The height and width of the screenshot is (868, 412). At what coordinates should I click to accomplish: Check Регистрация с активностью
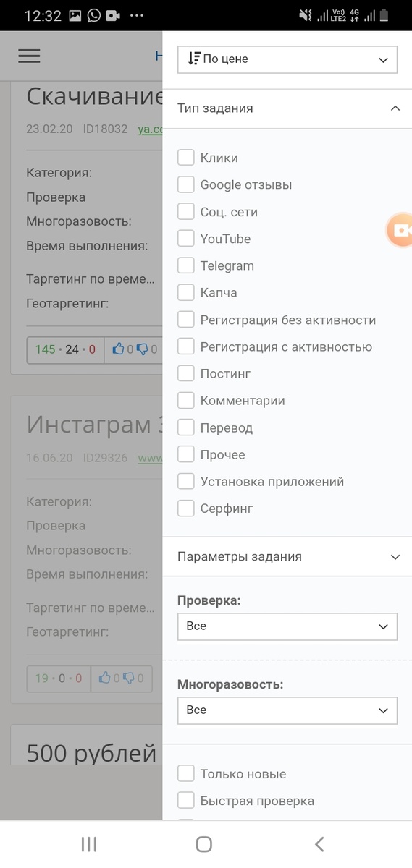coord(186,346)
